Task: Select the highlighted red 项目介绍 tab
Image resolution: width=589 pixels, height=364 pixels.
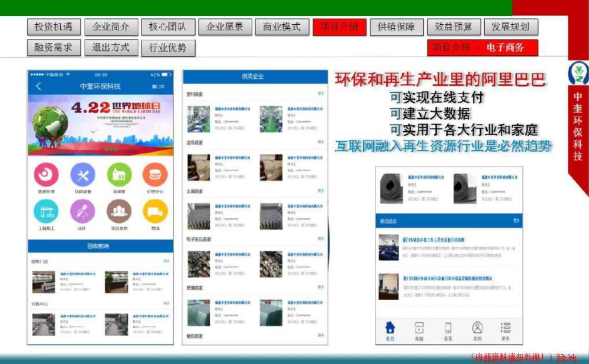Action: (x=339, y=27)
